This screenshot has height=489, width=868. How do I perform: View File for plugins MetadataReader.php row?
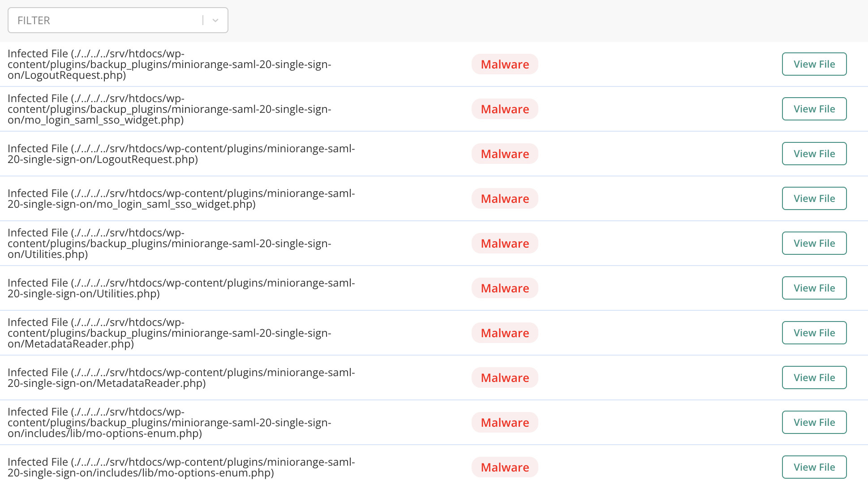[814, 378]
